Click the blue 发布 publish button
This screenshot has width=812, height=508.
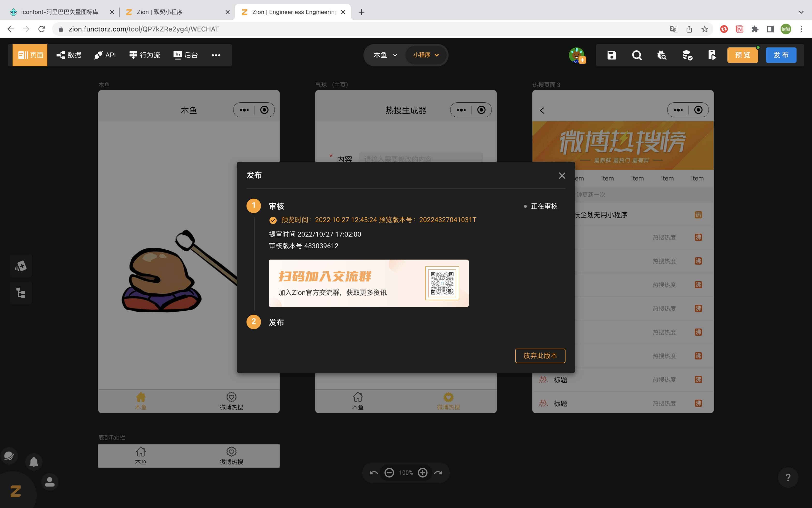[x=781, y=55]
